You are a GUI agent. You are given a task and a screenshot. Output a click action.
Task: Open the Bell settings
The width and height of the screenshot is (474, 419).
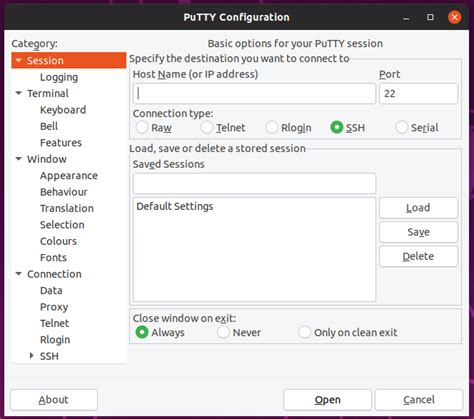point(49,126)
